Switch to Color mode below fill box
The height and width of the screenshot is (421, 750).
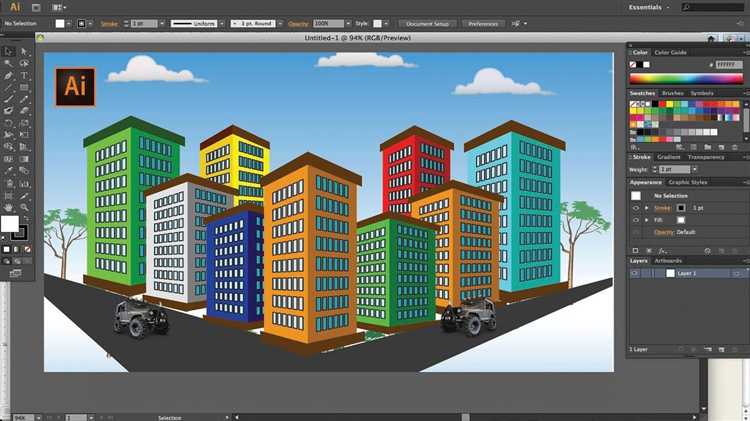click(6, 249)
